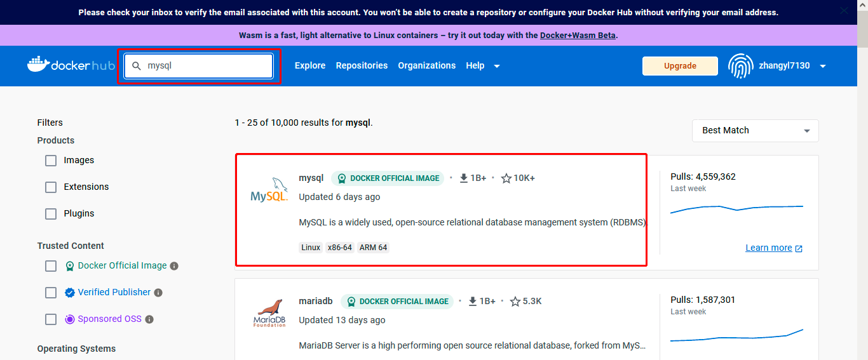Click info icon next to Docker Official Image filter

pos(174,266)
